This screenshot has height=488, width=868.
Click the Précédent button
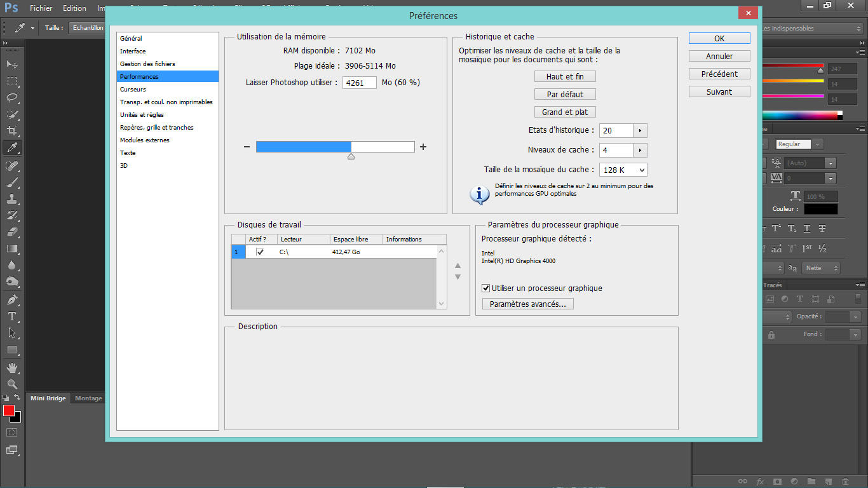(x=719, y=74)
